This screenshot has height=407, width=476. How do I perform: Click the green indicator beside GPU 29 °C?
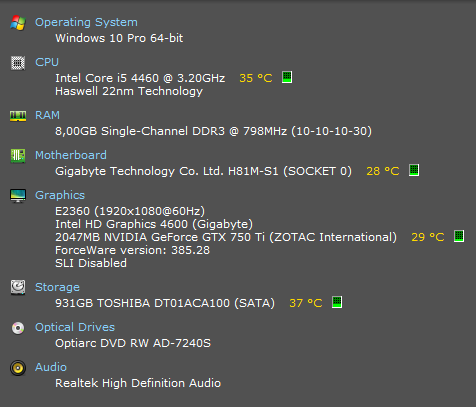[x=459, y=236]
